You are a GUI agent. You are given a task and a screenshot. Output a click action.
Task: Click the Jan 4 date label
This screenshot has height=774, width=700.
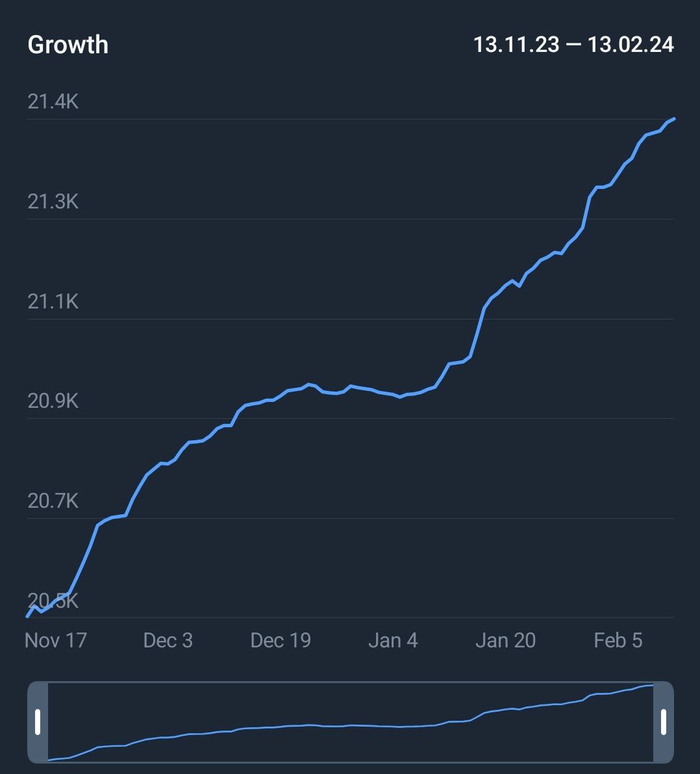(393, 640)
